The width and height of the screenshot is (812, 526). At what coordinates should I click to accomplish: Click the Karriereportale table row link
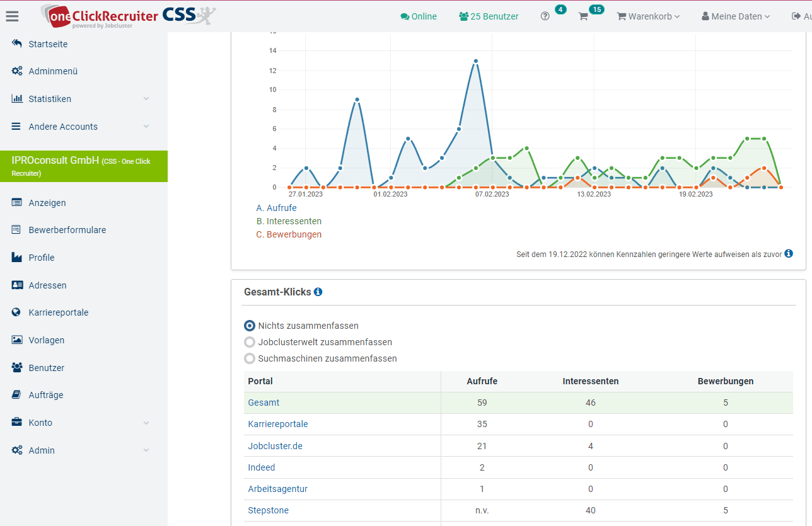278,424
